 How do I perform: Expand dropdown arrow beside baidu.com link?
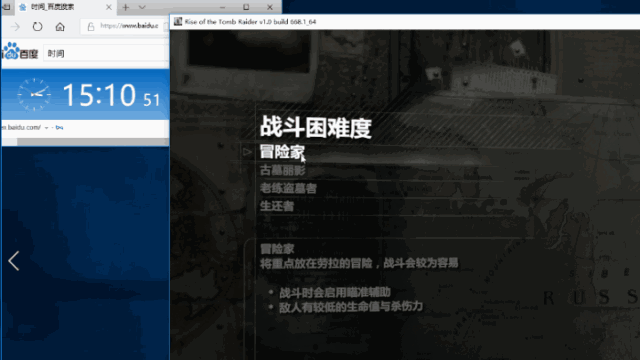[x=46, y=128]
